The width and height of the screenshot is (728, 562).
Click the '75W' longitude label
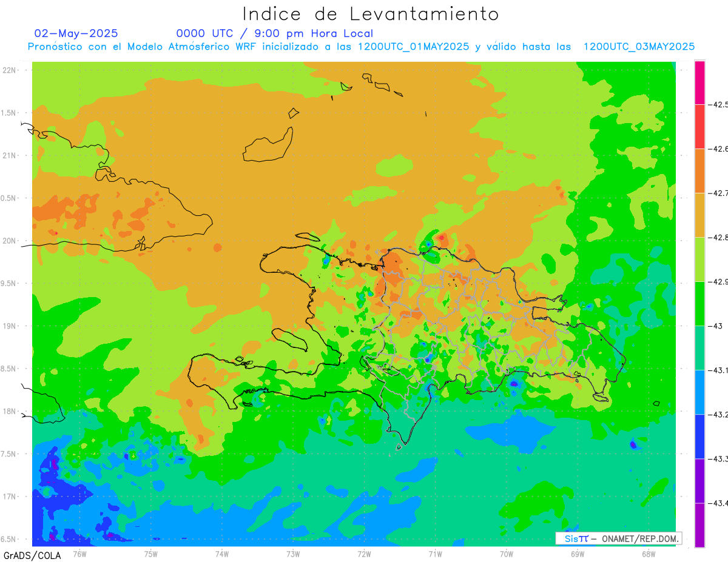pos(151,554)
